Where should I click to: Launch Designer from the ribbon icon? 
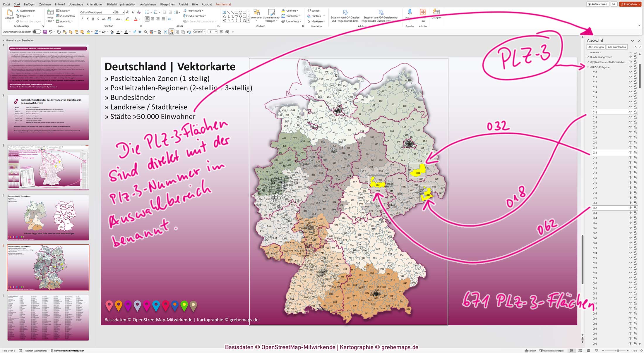(436, 12)
